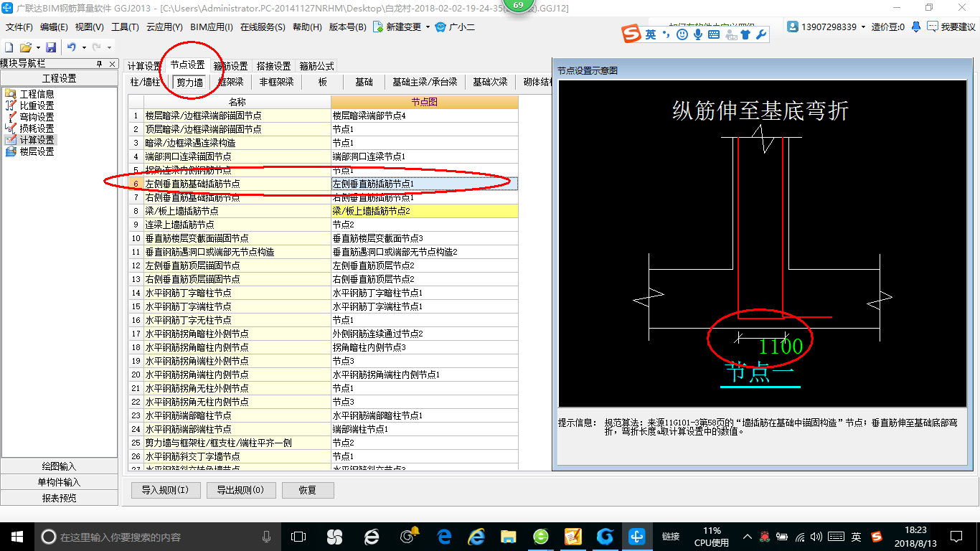Screen dimensions: 980x551
Task: Click cell 左侧垂直筋插筋节点1
Action: (x=424, y=184)
